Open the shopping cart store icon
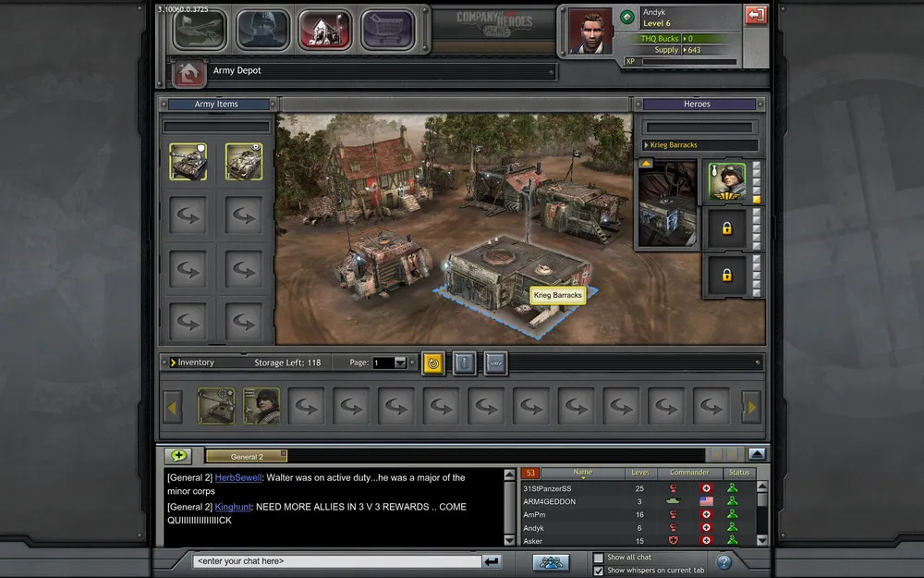Viewport: 924px width, 578px height. tap(387, 29)
